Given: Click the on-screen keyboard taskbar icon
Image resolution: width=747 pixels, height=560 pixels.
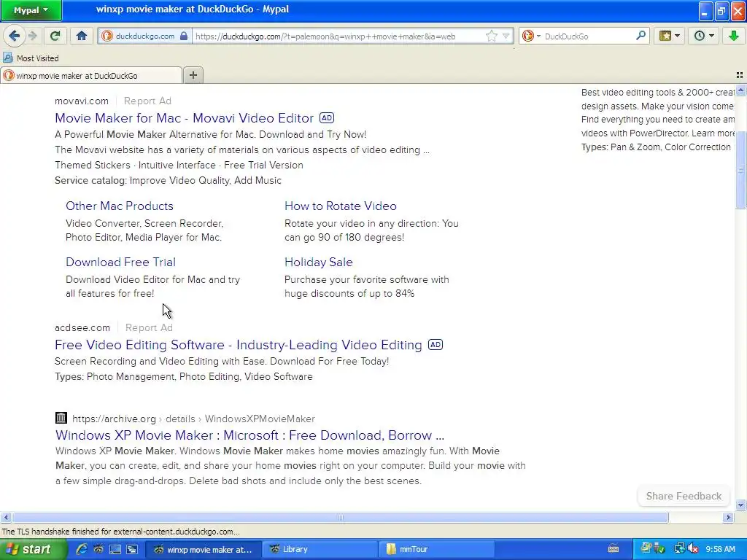Looking at the screenshot, I should [x=613, y=549].
